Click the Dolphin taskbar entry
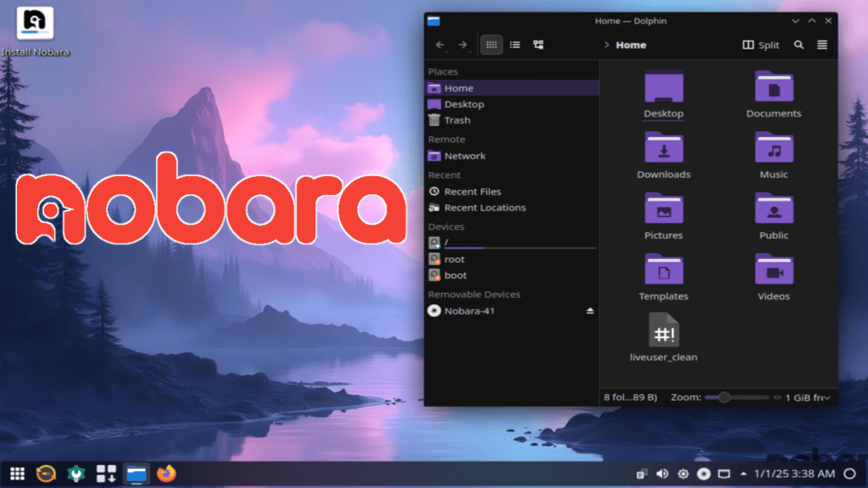Viewport: 868px width, 488px height. tap(137, 473)
